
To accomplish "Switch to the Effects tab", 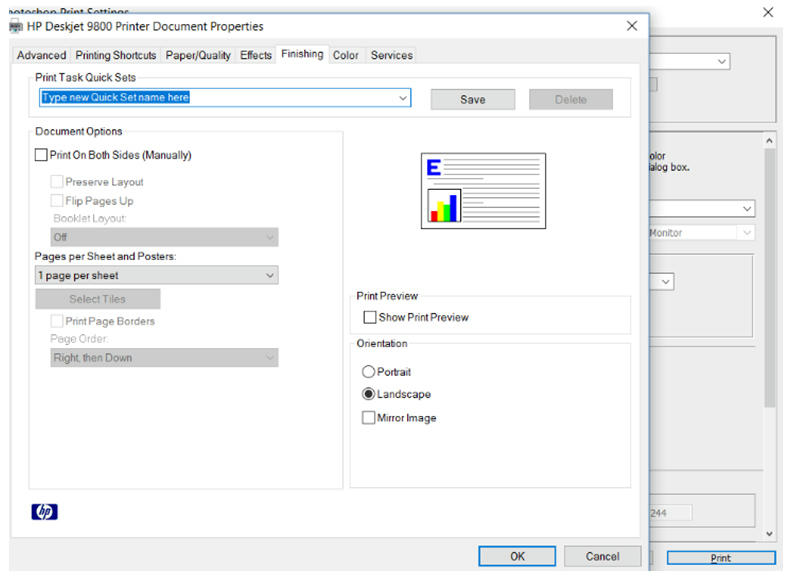I will (x=256, y=55).
